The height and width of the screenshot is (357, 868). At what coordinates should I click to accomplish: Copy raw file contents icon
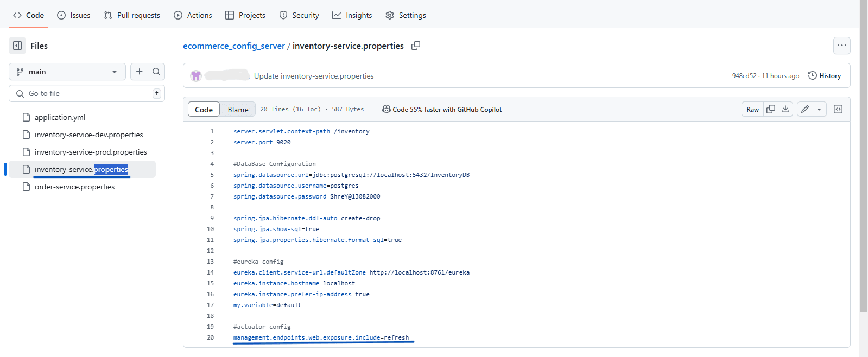[x=771, y=109]
